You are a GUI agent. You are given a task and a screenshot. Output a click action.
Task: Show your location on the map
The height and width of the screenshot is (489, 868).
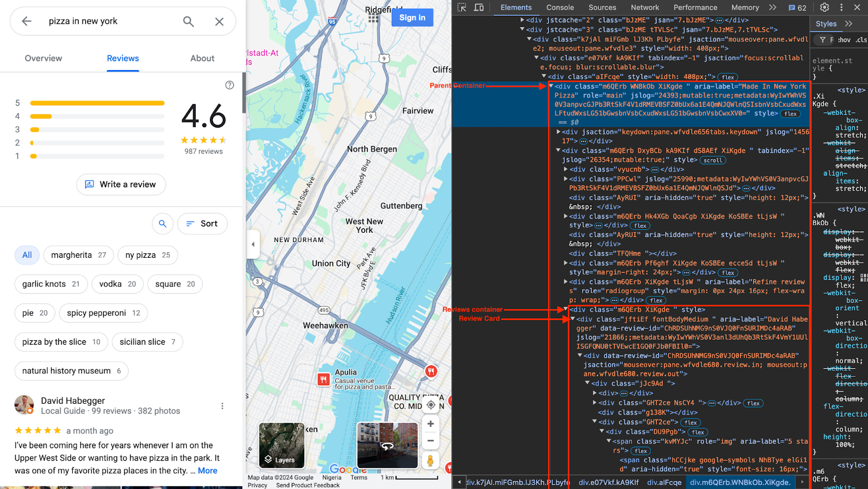[x=431, y=405]
